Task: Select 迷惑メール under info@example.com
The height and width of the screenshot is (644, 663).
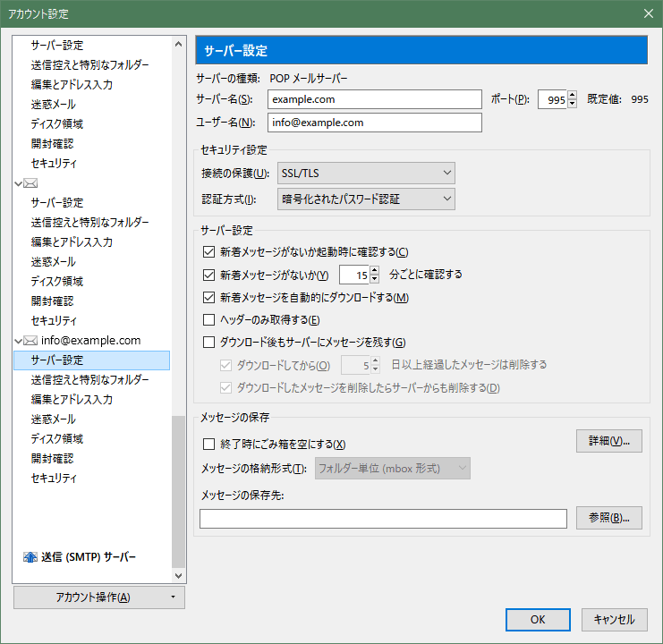Action: click(53, 419)
